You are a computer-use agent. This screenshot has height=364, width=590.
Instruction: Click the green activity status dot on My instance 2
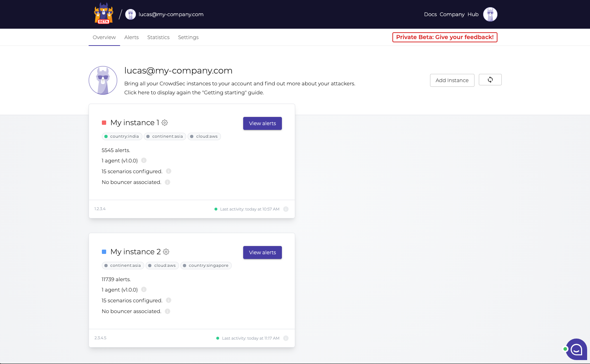coord(217,338)
